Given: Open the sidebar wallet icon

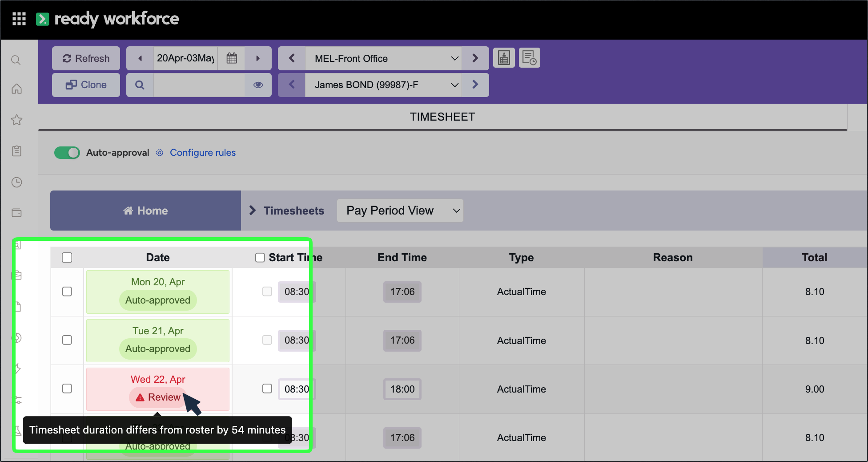Looking at the screenshot, I should coord(16,213).
